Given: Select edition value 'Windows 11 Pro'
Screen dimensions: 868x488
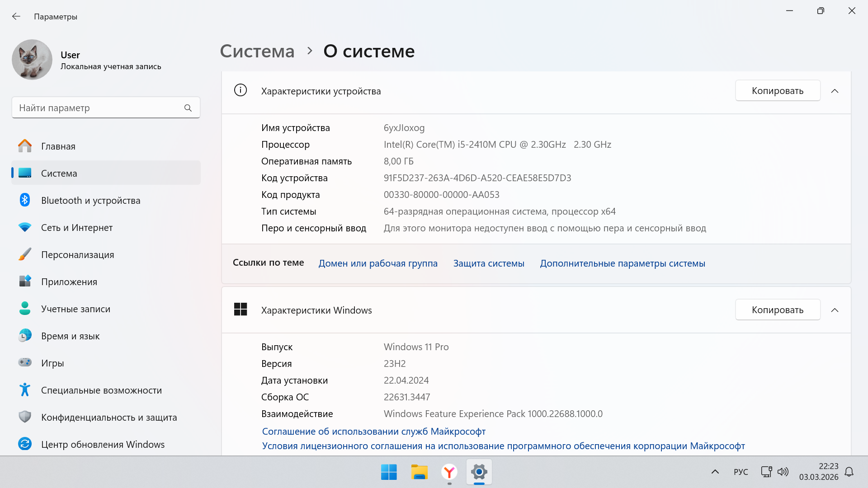Looking at the screenshot, I should 416,347.
